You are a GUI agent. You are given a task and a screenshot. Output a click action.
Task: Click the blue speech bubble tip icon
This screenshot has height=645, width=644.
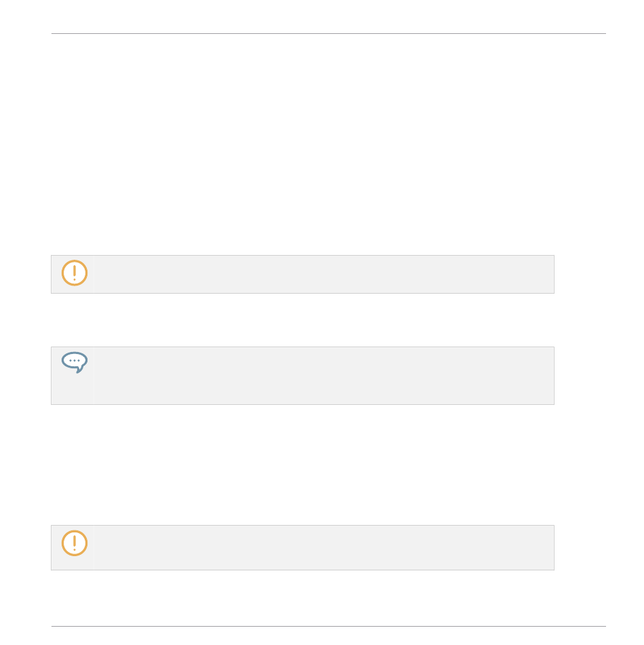(75, 362)
